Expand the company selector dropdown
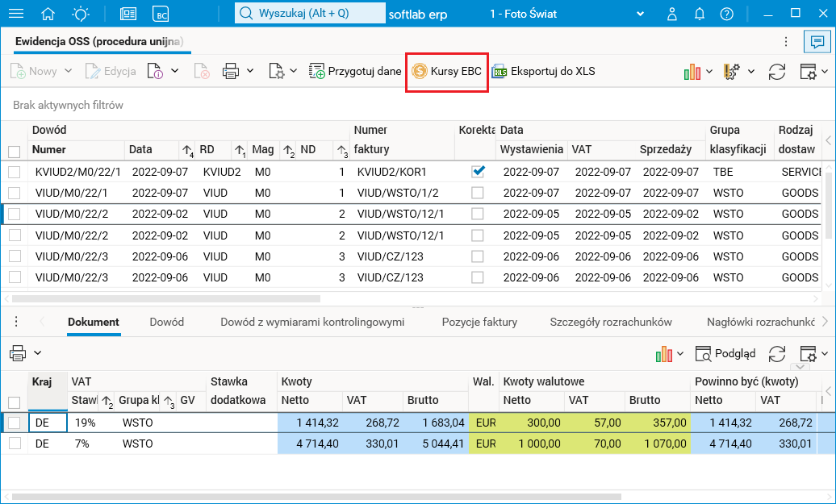Image resolution: width=836 pixels, height=504 pixels. [x=641, y=14]
